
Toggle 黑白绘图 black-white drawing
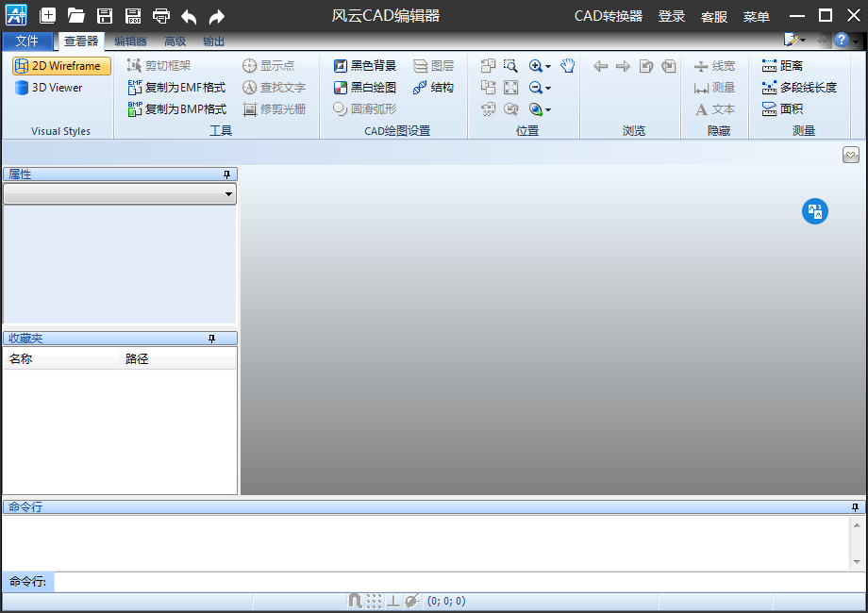click(365, 88)
